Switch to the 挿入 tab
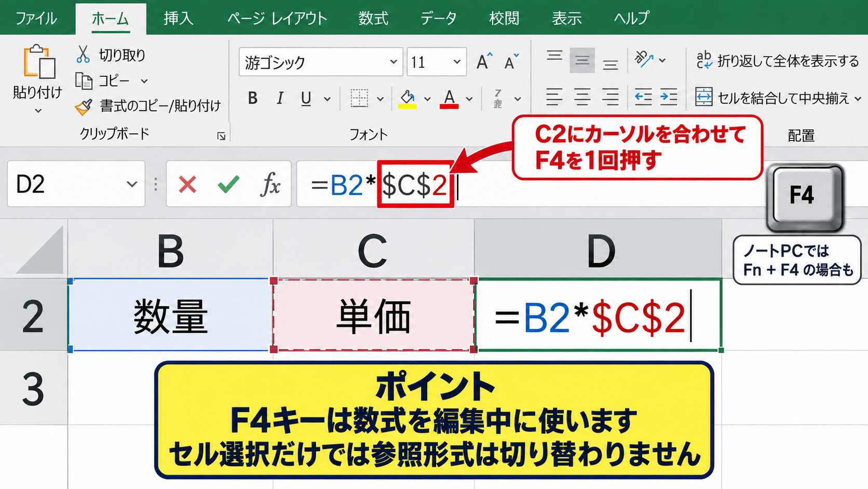868x489 pixels. pos(179,18)
